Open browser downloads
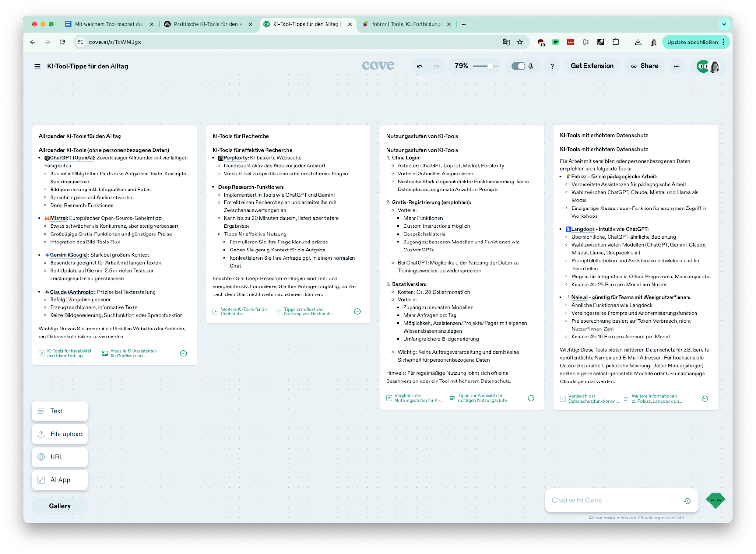Image resolution: width=756 pixels, height=554 pixels. (638, 42)
